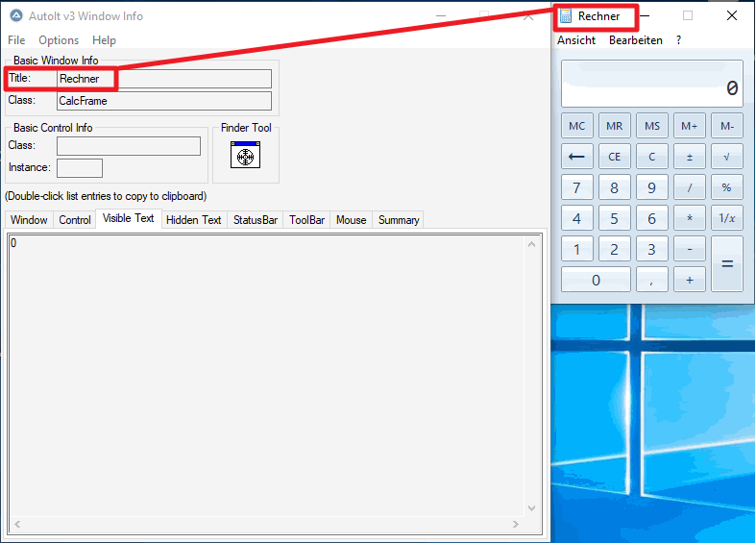Click the Rechner calculator display

click(652, 84)
